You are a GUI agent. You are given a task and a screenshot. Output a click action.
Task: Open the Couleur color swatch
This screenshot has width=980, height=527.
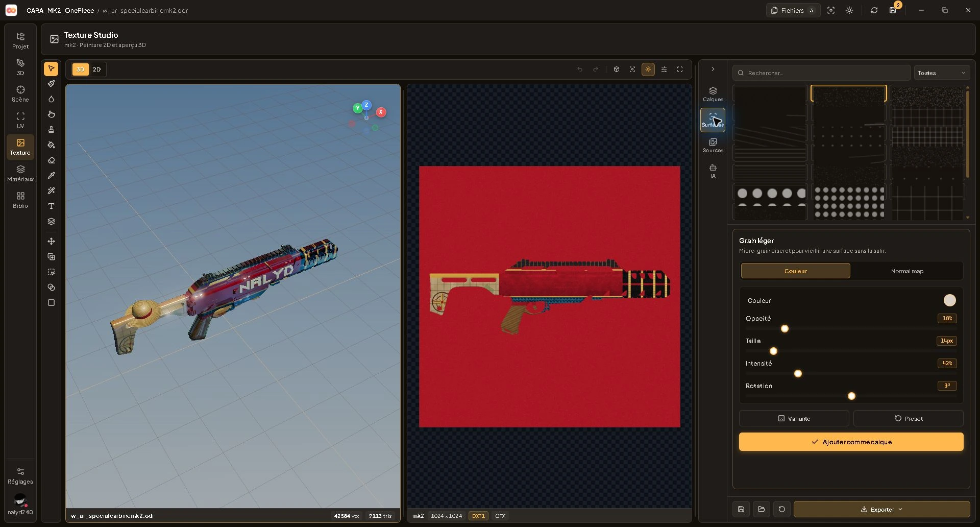pyautogui.click(x=949, y=300)
